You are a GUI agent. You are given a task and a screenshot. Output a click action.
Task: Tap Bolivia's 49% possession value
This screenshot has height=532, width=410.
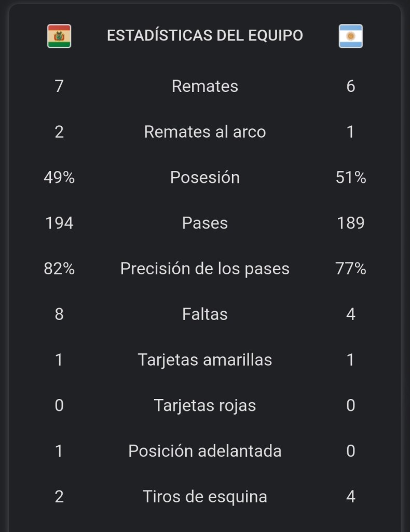click(x=59, y=177)
